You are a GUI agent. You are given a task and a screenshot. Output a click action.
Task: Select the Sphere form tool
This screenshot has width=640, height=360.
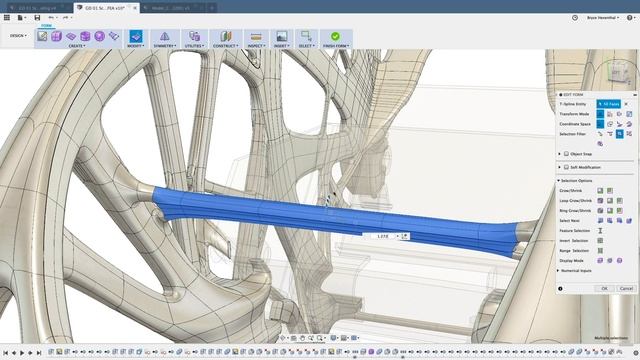100,36
